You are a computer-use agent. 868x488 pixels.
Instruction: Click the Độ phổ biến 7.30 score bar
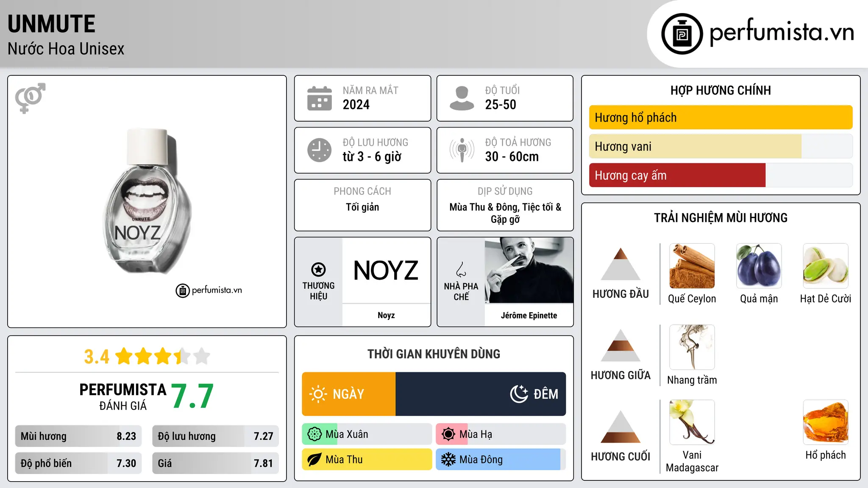pyautogui.click(x=78, y=463)
